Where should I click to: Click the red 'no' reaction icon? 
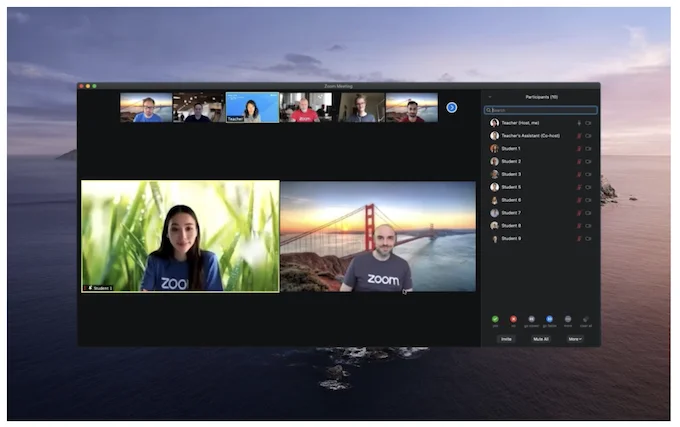click(x=513, y=319)
